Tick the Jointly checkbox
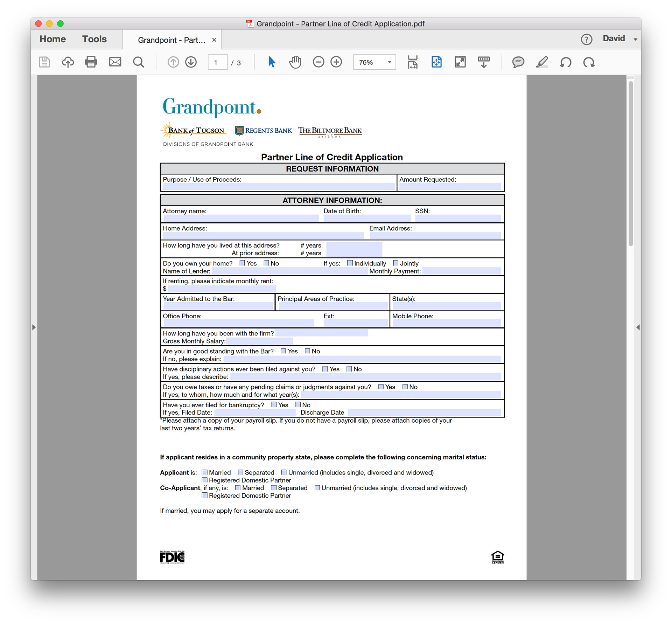The height and width of the screenshot is (624, 672). (395, 263)
